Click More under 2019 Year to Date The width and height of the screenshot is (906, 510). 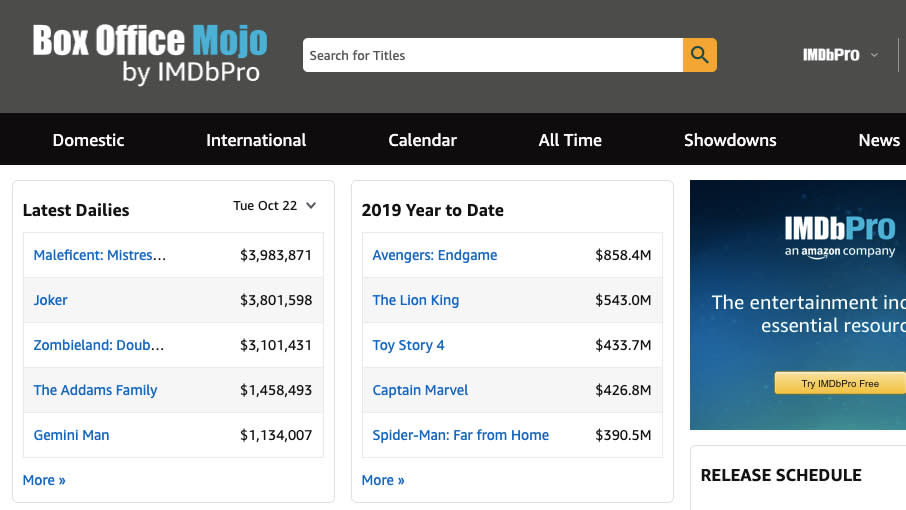[383, 480]
